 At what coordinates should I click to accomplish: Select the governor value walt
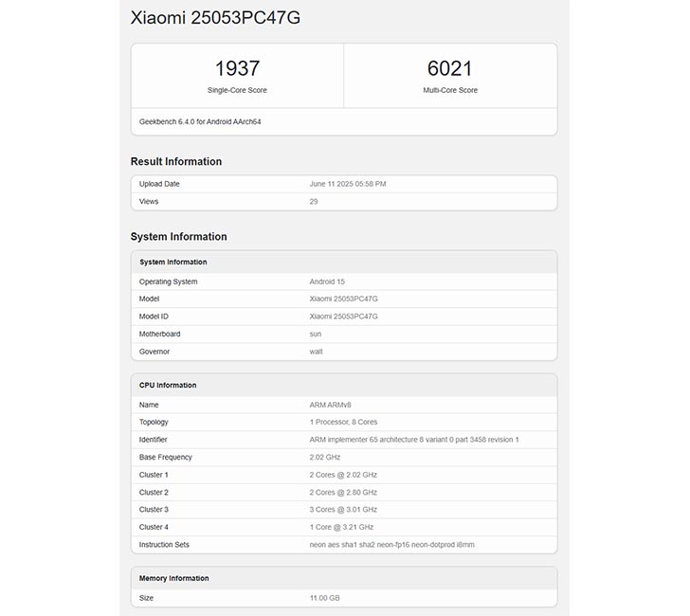316,352
